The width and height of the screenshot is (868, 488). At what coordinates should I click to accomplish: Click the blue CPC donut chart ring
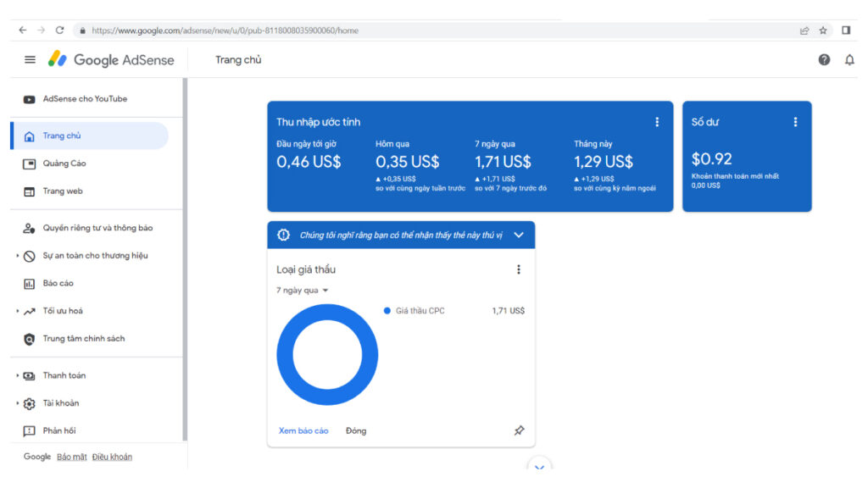click(x=287, y=355)
